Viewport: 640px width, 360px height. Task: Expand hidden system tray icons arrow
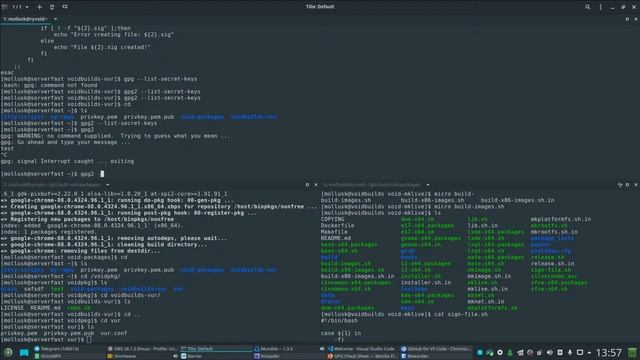589,353
